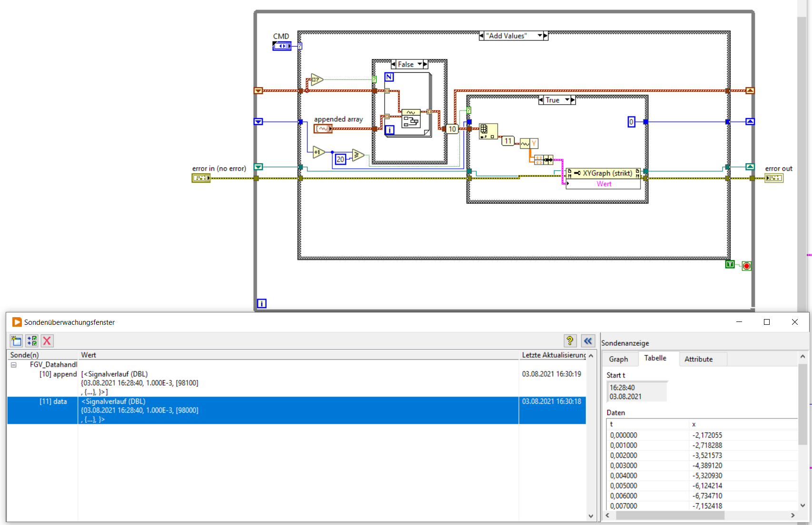Viewport: 812px width, 525px height.
Task: Collapse the FGV_Datahandl tree node
Action: [x=14, y=365]
